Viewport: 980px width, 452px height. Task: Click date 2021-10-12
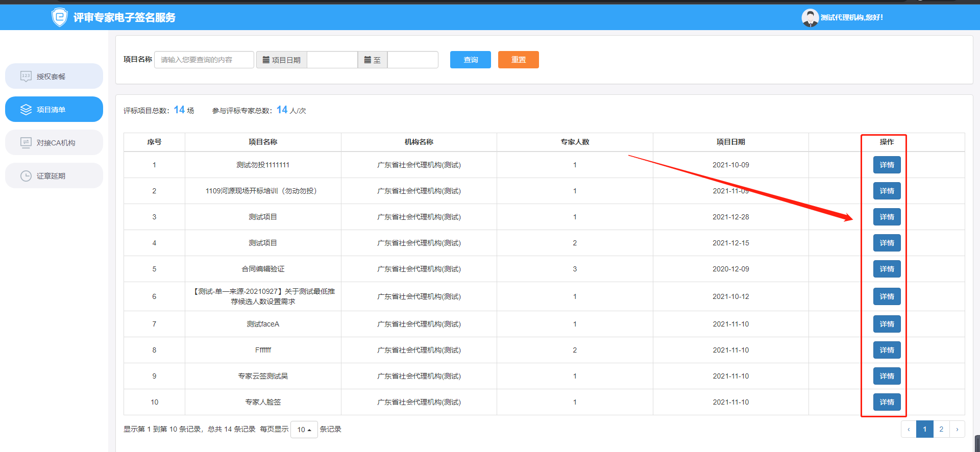[731, 296]
